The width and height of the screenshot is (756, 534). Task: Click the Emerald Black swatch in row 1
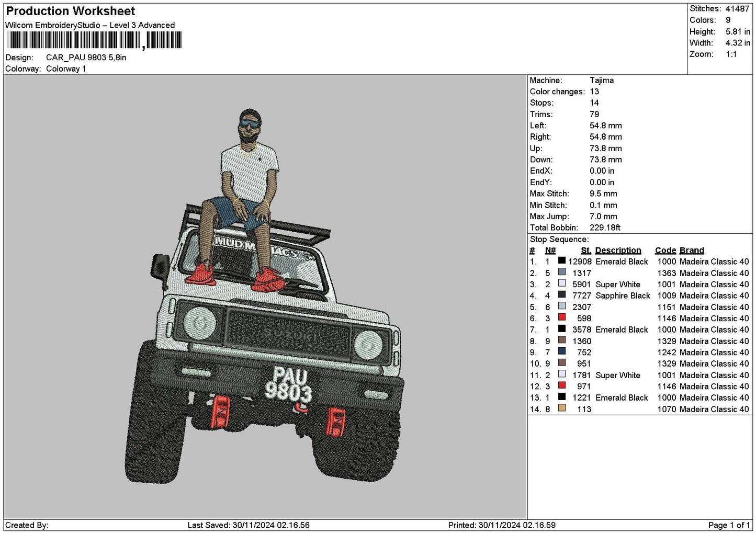[562, 260]
